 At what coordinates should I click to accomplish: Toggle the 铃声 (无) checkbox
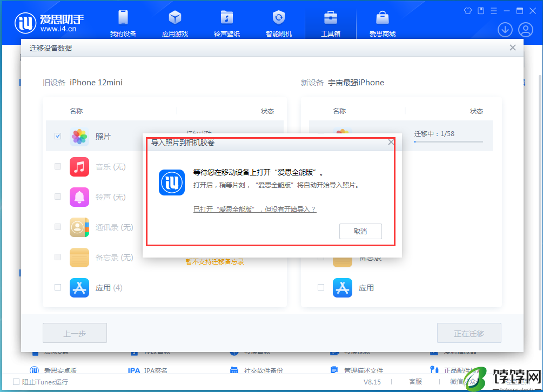58,197
